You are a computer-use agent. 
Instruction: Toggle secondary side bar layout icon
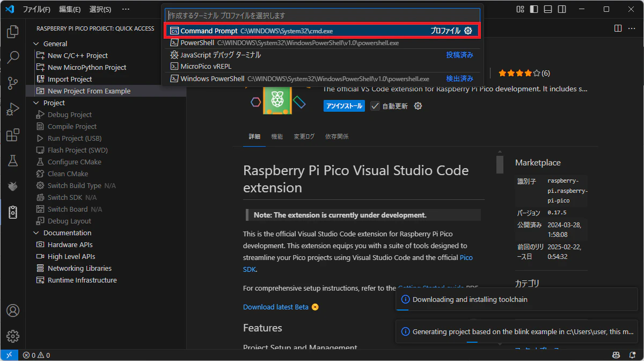561,9
